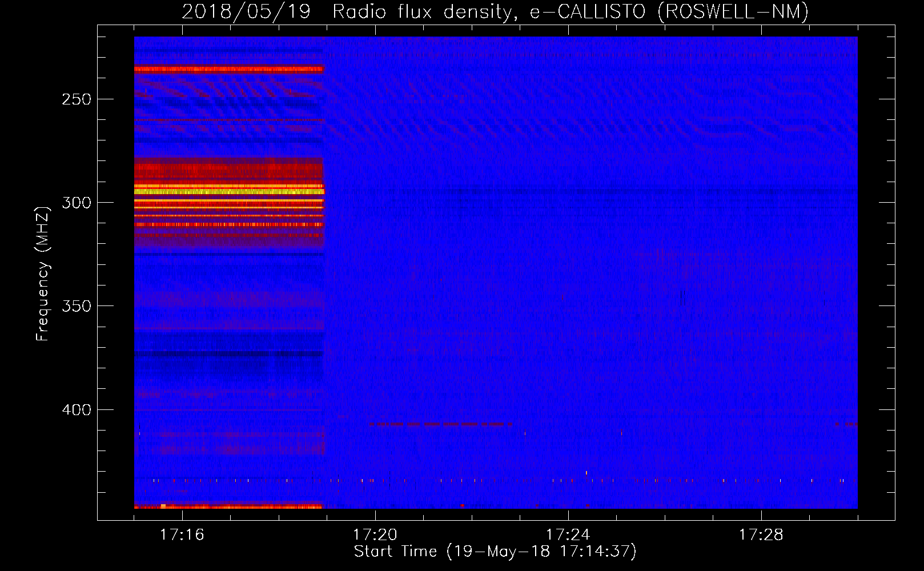Click the bright yellow emission band near 295 MHz
This screenshot has height=571, width=924.
[x=229, y=191]
